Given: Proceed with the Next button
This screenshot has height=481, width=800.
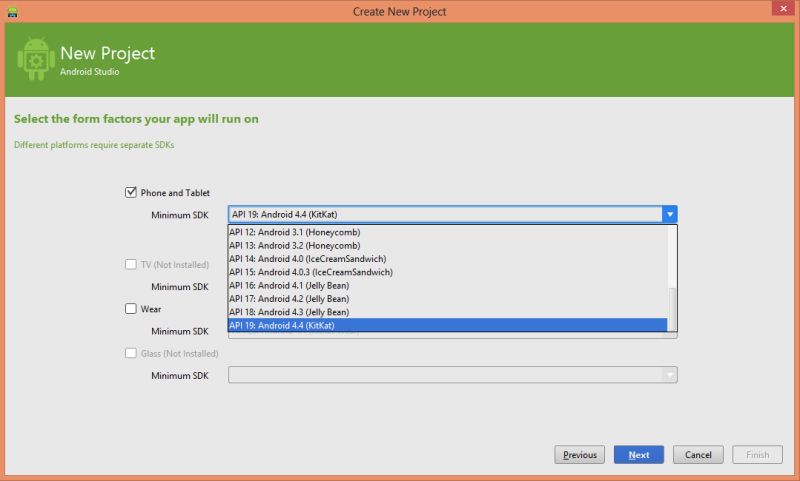Looking at the screenshot, I should (639, 454).
